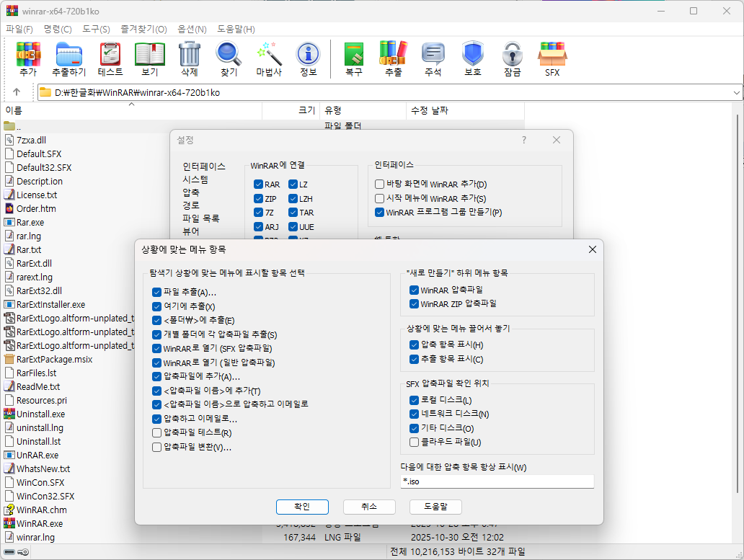The width and height of the screenshot is (744, 560).
Task: Click the up-one-level arrow icon
Action: click(x=17, y=92)
